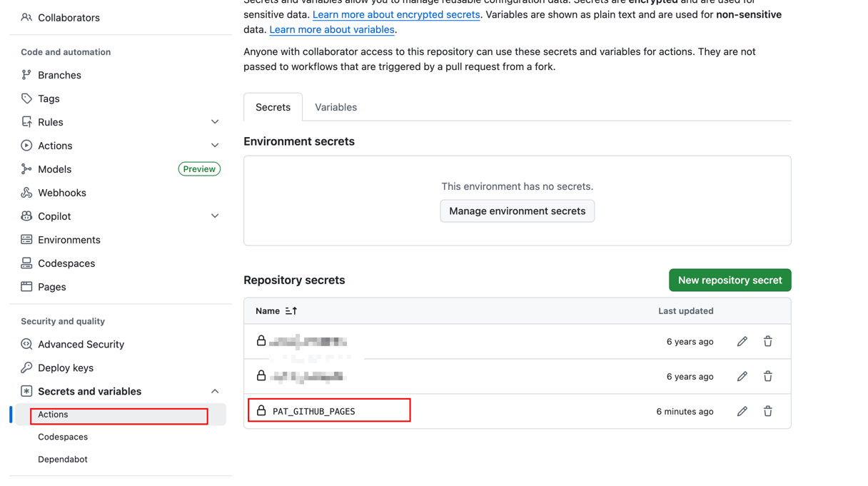The width and height of the screenshot is (868, 486).
Task: Click the Environments sidebar icon
Action: click(25, 239)
